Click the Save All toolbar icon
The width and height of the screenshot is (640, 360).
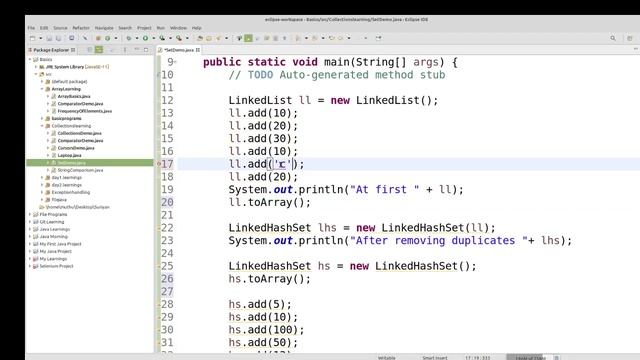pyautogui.click(x=58, y=38)
